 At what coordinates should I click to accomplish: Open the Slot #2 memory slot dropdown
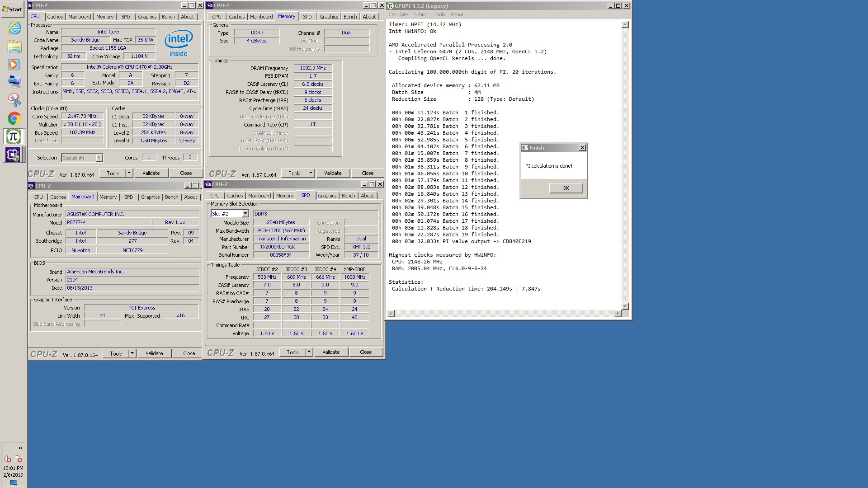245,214
